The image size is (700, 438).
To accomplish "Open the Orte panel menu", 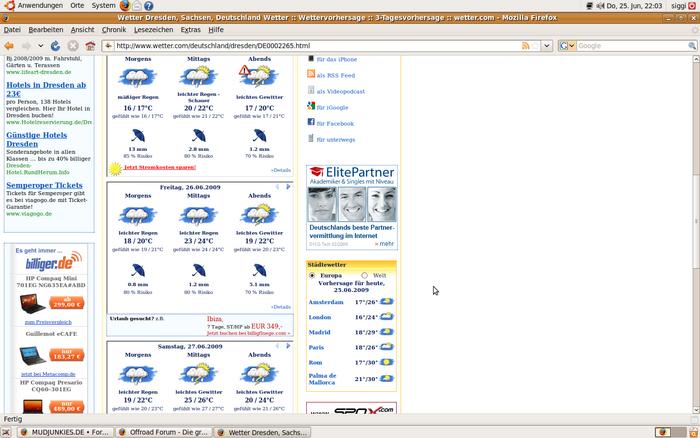I will click(x=77, y=5).
